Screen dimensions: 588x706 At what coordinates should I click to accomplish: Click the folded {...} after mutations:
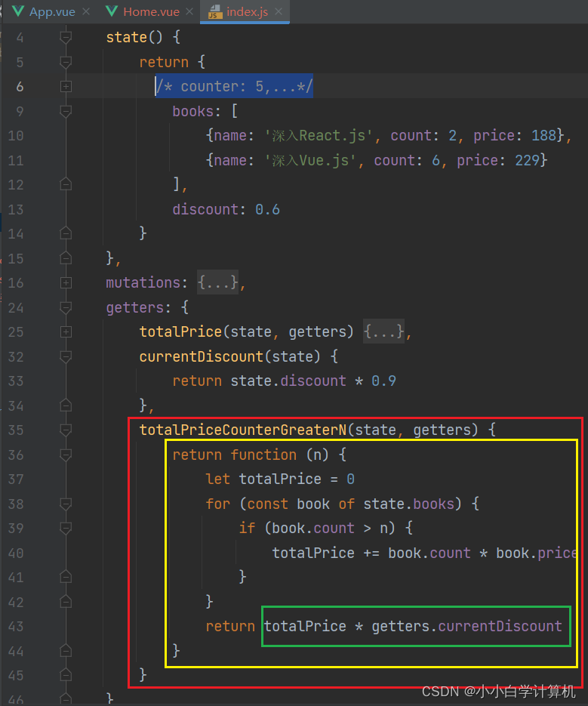coord(218,282)
